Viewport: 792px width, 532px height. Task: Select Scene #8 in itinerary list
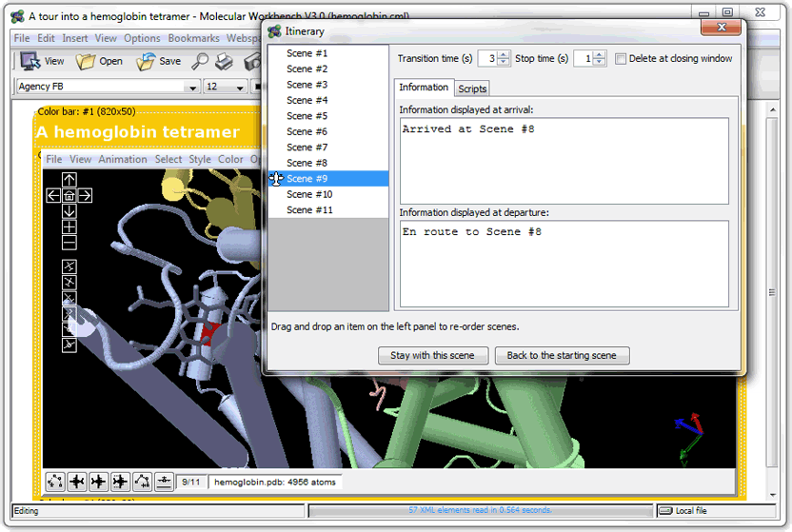click(328, 163)
